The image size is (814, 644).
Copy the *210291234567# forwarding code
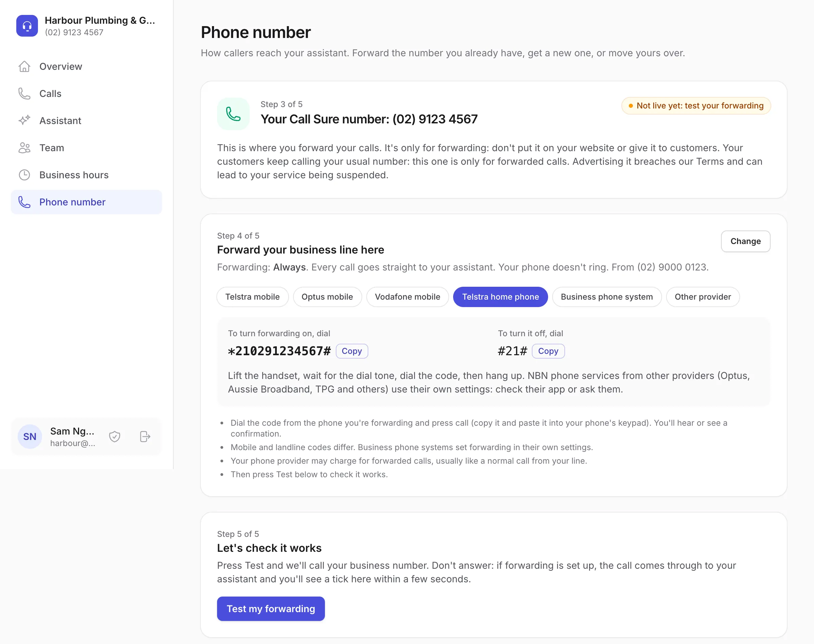coord(352,351)
